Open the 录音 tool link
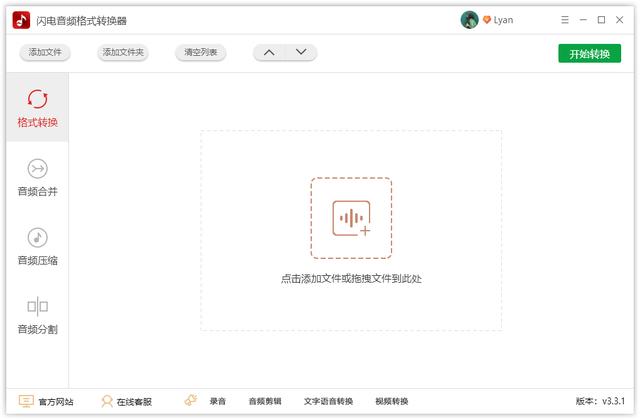The image size is (640, 420). pyautogui.click(x=218, y=401)
